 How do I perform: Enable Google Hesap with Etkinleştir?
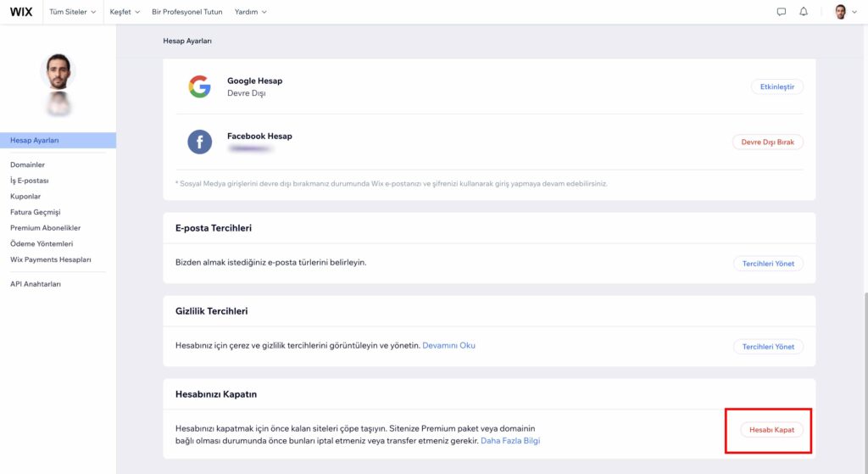tap(776, 87)
